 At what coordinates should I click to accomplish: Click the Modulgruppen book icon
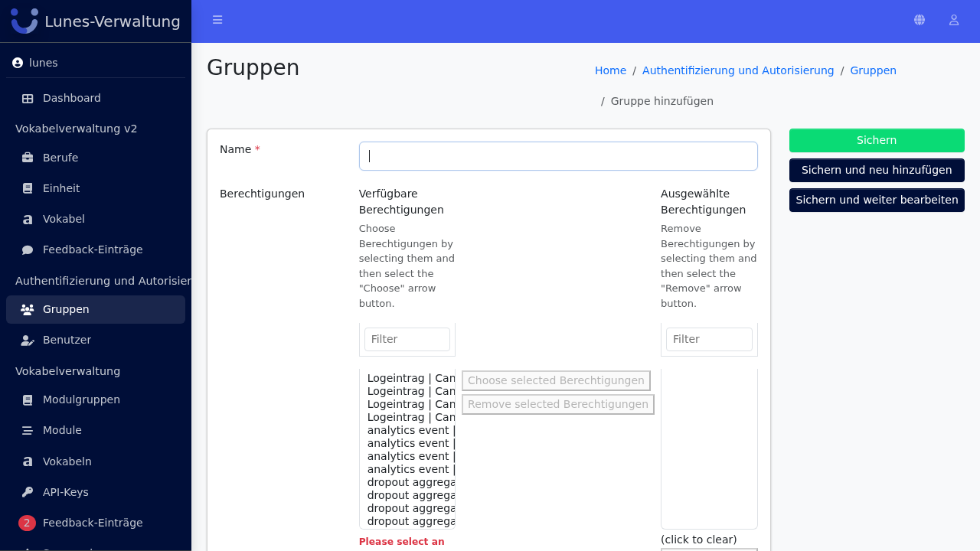coord(28,399)
